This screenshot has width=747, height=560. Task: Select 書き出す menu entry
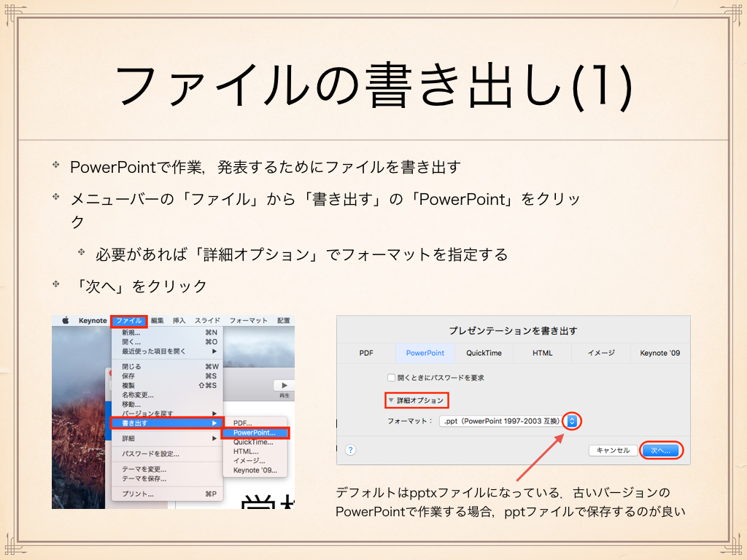(x=167, y=423)
